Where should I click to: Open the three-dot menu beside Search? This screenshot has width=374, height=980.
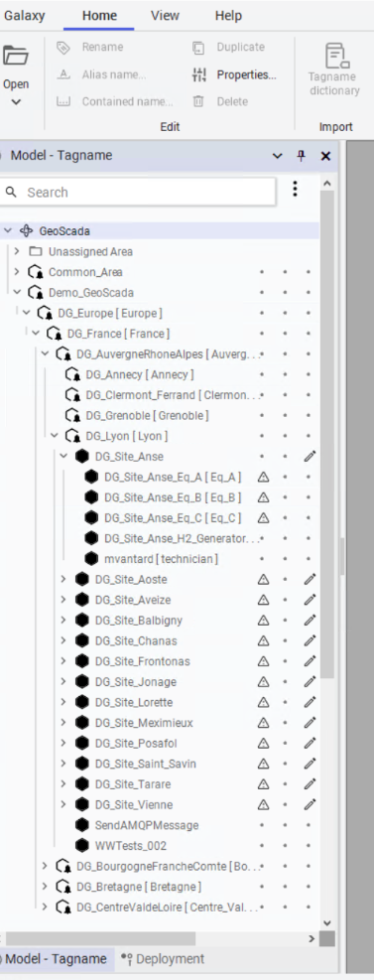pos(296,190)
